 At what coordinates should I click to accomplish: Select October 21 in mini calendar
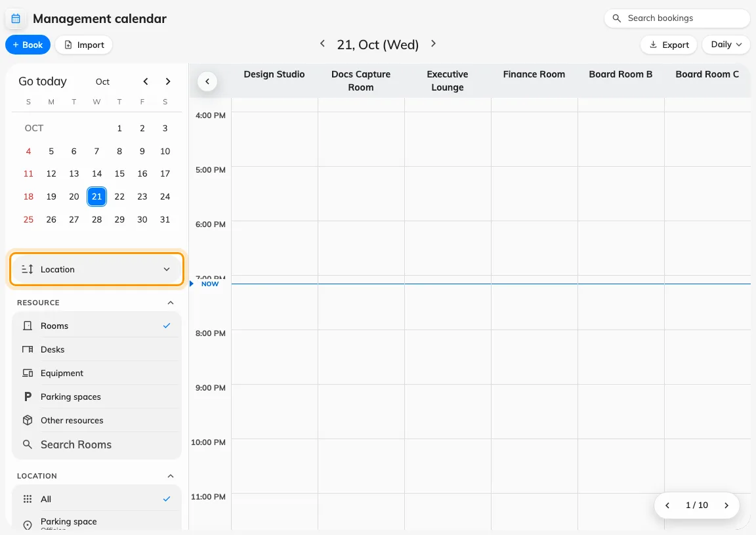(96, 196)
